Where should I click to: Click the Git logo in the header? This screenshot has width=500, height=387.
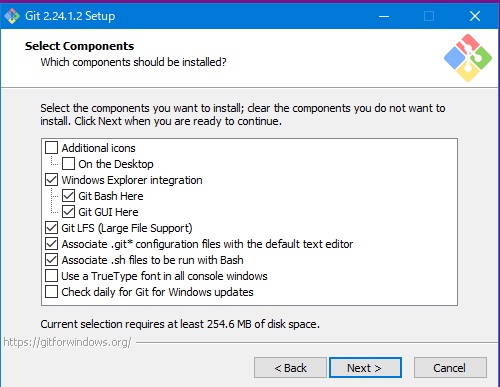(468, 58)
